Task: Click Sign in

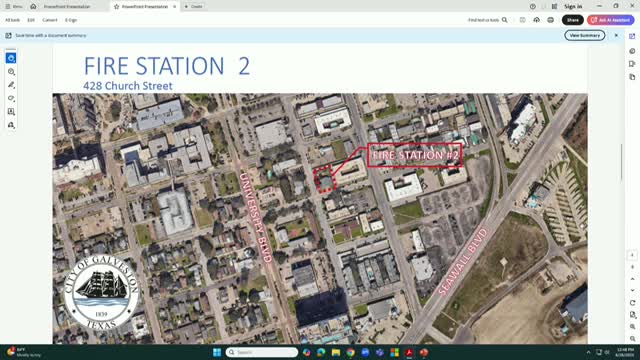Action: [573, 7]
